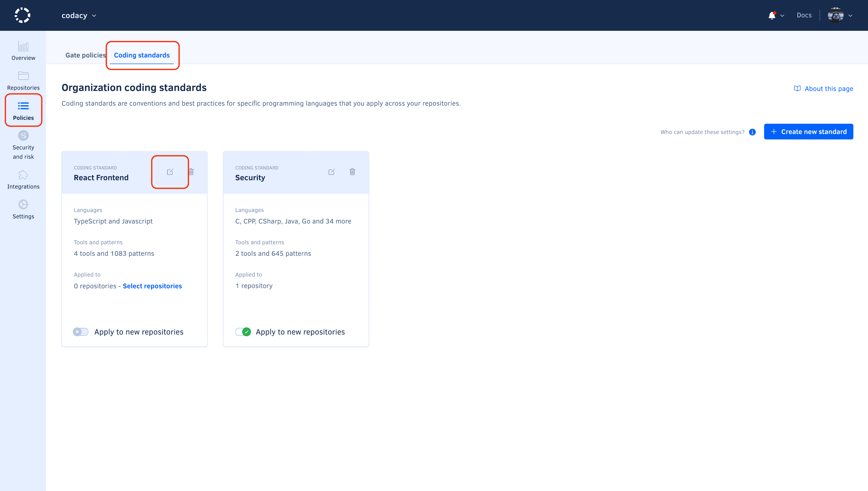Expand the notifications bell dropdown

point(776,15)
